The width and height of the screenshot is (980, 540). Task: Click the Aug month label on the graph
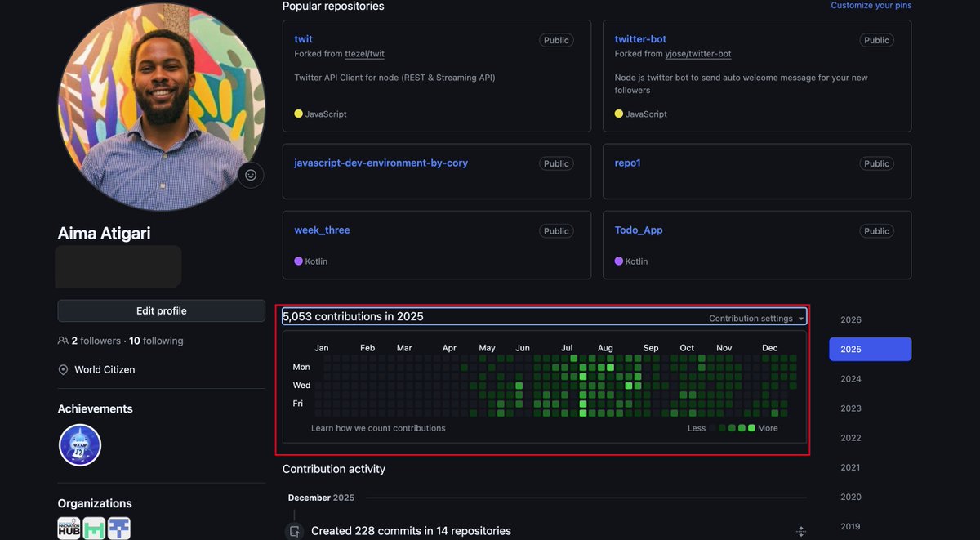605,348
